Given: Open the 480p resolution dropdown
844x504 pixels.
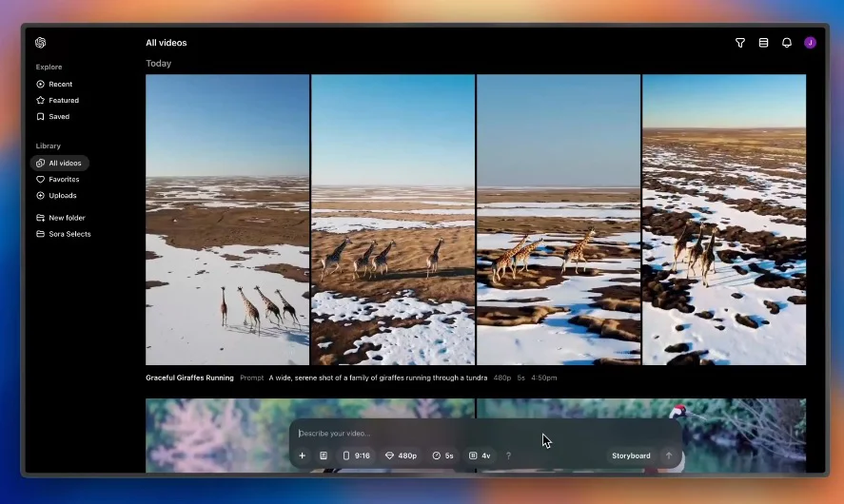Looking at the screenshot, I should (x=401, y=456).
